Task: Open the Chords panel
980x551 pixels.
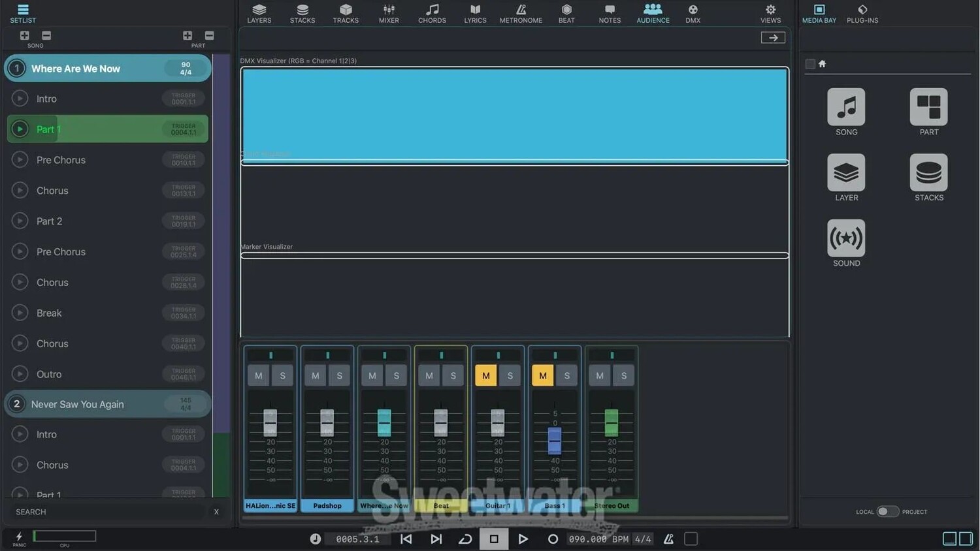Action: [432, 13]
